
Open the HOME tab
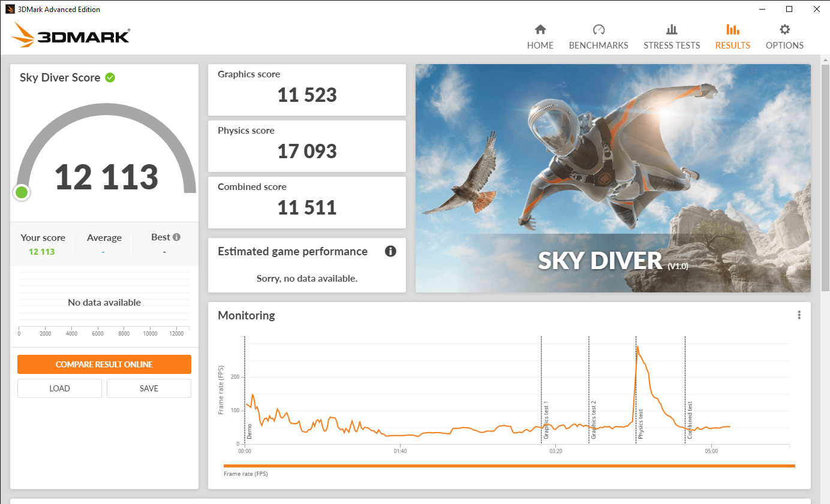[x=540, y=37]
